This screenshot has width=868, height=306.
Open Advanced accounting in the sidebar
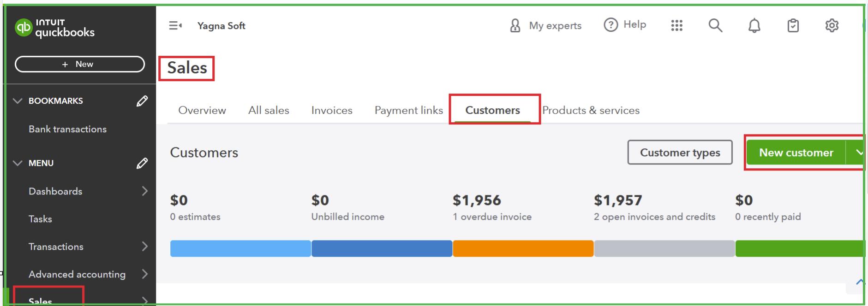pyautogui.click(x=77, y=274)
